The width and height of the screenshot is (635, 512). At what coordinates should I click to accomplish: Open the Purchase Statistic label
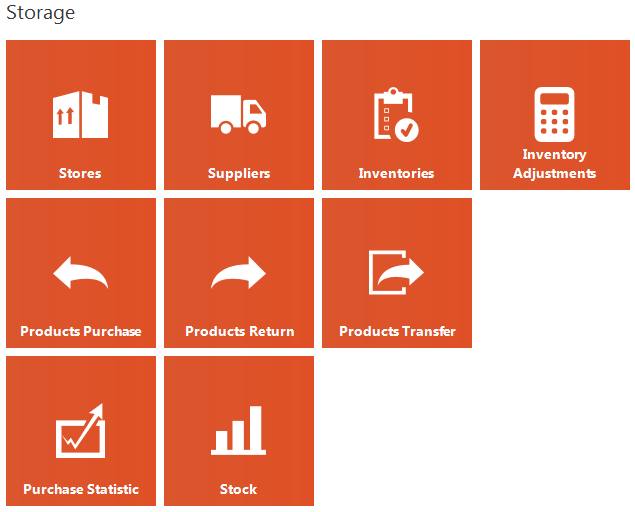pyautogui.click(x=81, y=489)
